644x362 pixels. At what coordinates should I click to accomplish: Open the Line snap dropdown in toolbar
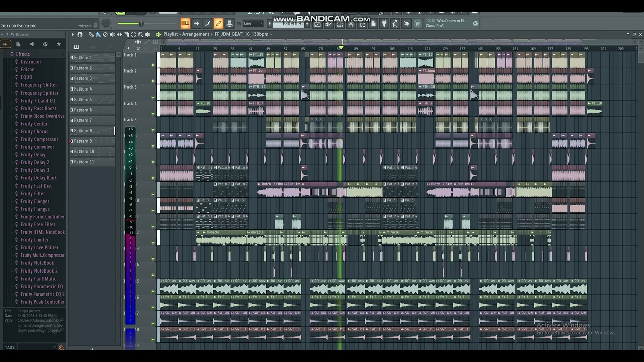click(x=253, y=23)
